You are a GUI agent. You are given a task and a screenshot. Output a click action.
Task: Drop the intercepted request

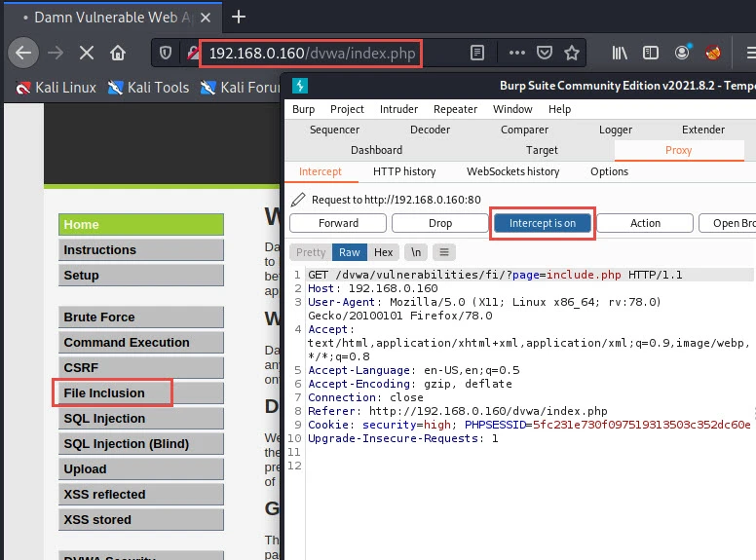[440, 223]
